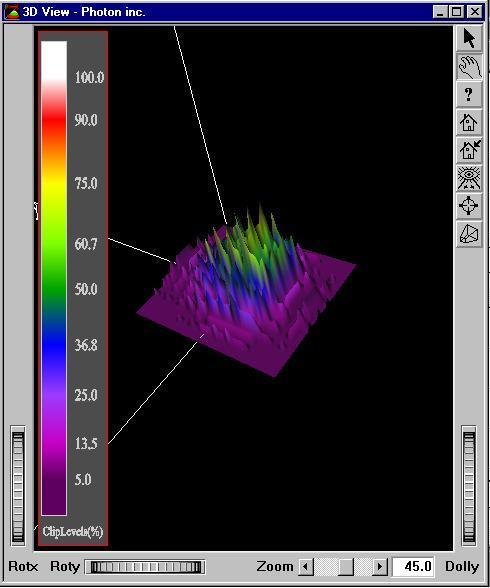Screen dimensions: 490x588
Task: Activate the seek crosshair tool
Action: click(x=469, y=206)
